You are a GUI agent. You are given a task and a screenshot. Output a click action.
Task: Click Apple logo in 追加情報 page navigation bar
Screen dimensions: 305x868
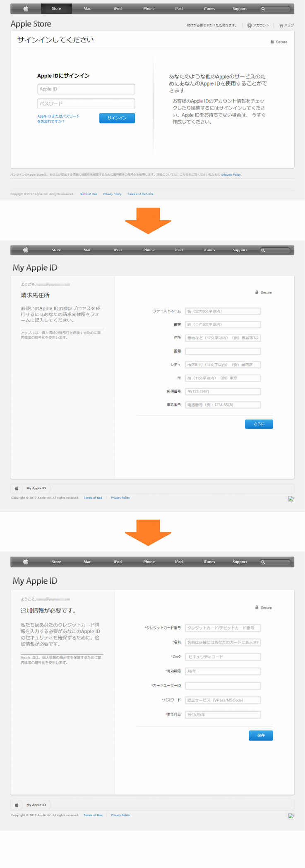pyautogui.click(x=26, y=562)
